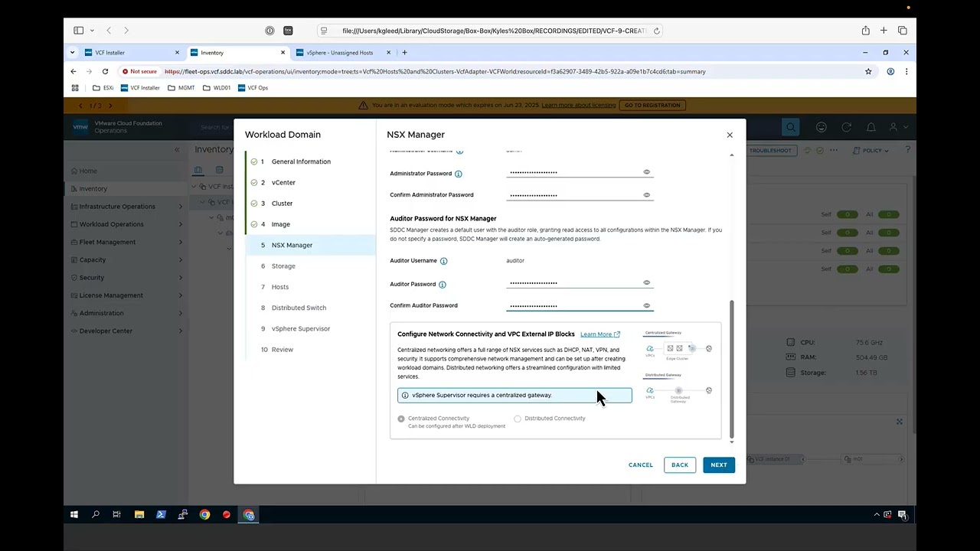Image resolution: width=980 pixels, height=551 pixels.
Task: Click the NEXT button
Action: pos(719,465)
